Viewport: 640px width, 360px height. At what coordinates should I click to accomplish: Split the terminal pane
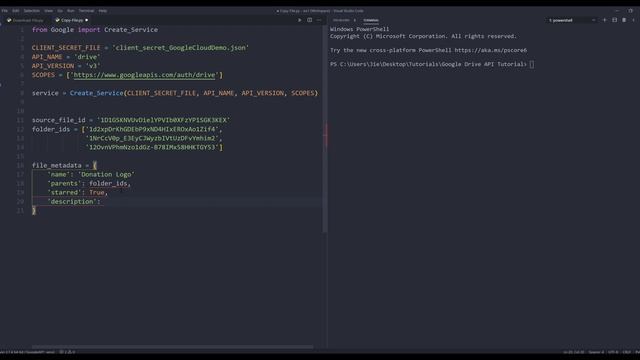tap(614, 20)
